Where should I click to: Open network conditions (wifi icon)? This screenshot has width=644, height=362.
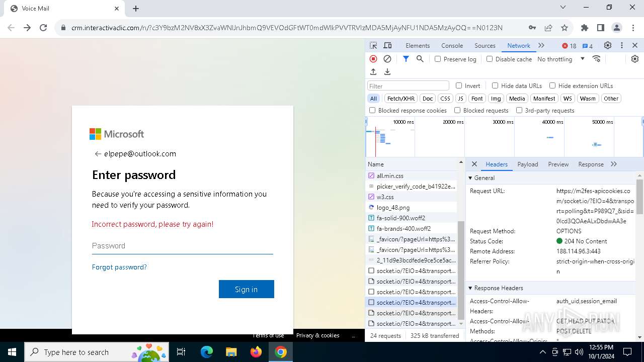(597, 59)
